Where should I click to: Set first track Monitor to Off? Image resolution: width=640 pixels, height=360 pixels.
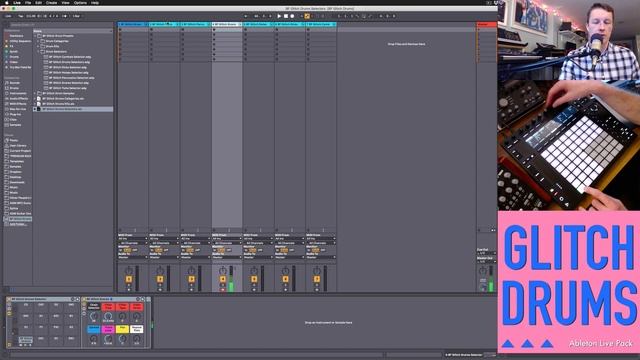point(135,250)
